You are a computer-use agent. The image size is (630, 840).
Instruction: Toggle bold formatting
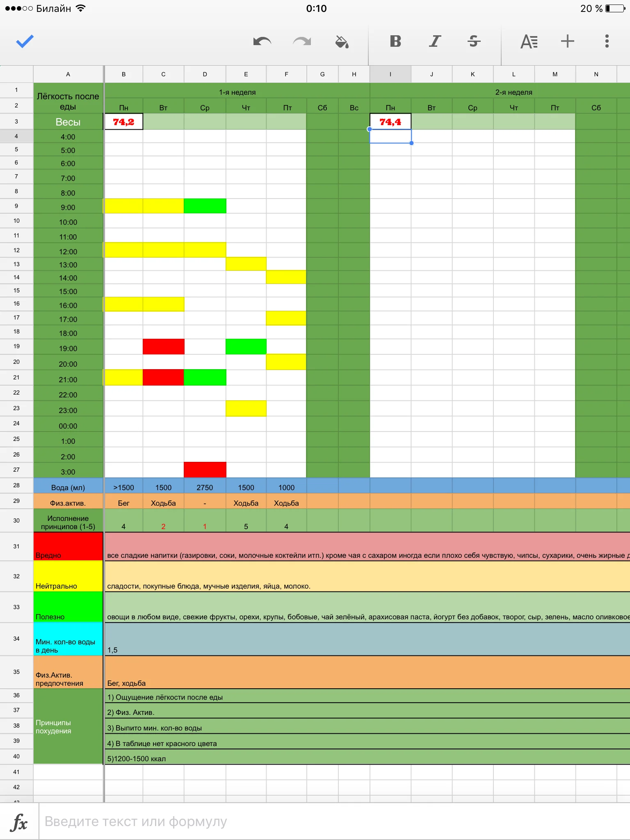tap(395, 41)
